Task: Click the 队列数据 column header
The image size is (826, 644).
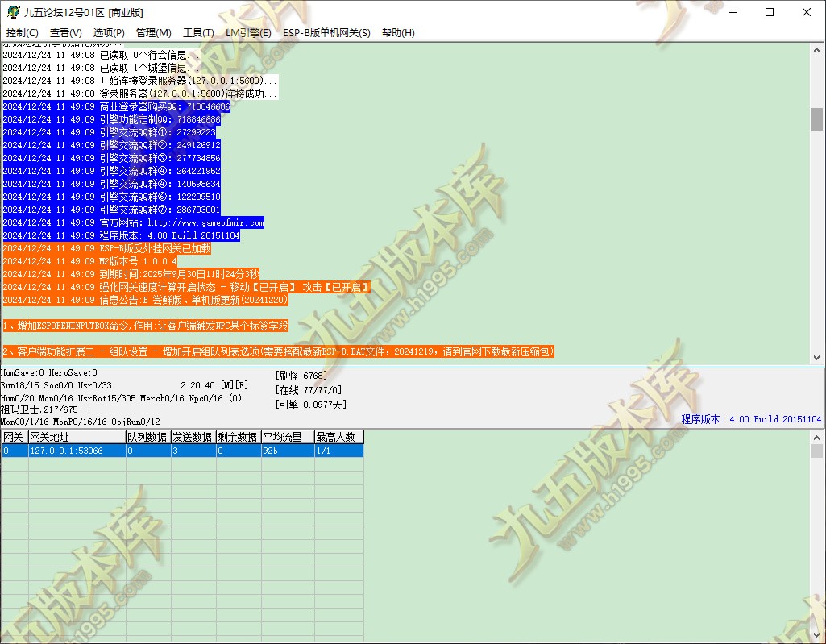Action: [x=148, y=437]
